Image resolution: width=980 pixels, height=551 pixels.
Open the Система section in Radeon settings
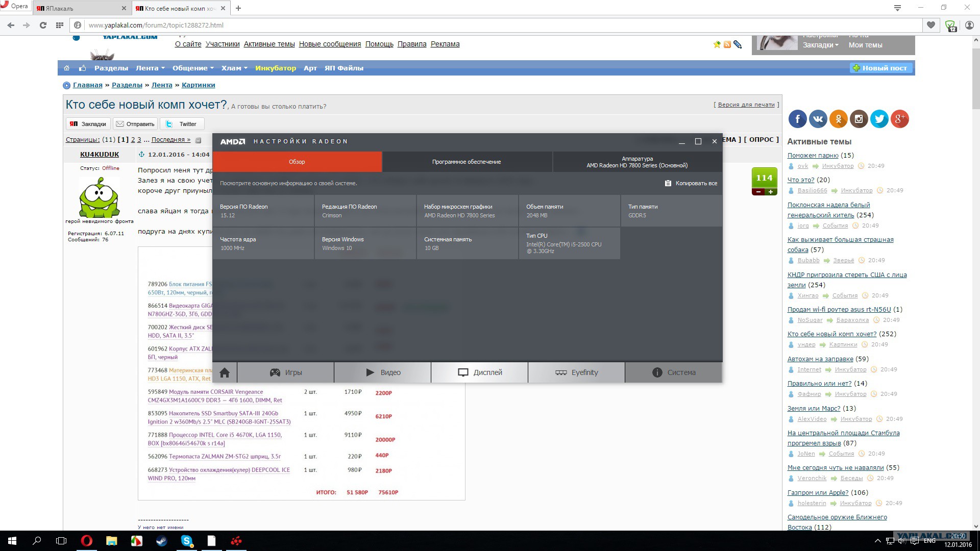click(674, 372)
